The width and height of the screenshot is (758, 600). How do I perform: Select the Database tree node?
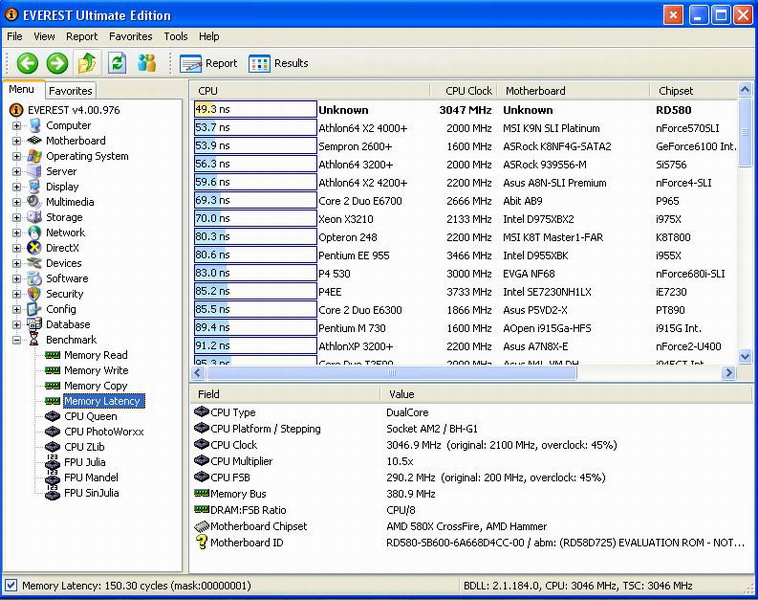coord(68,324)
